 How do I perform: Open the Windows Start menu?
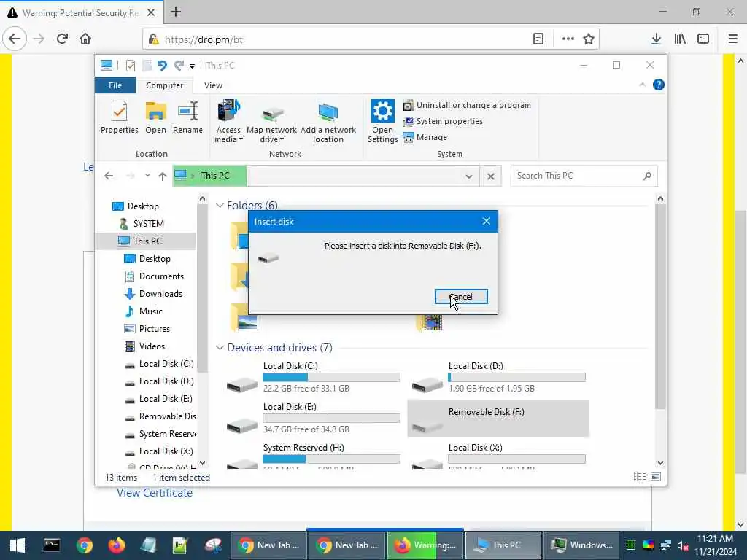[x=18, y=545]
